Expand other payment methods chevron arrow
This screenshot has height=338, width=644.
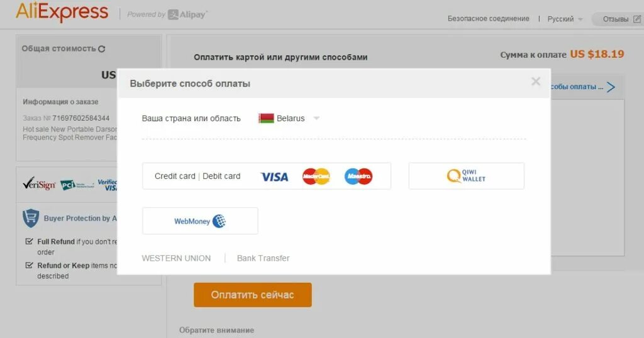coord(611,87)
